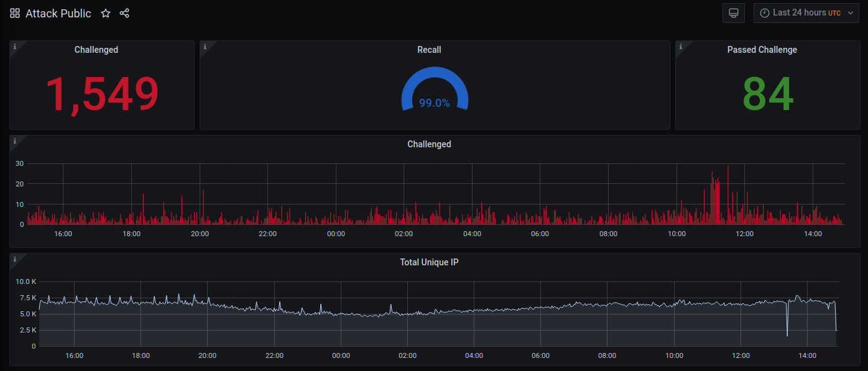Open the share dashboard icon
The height and width of the screenshot is (371, 868).
coord(124,13)
